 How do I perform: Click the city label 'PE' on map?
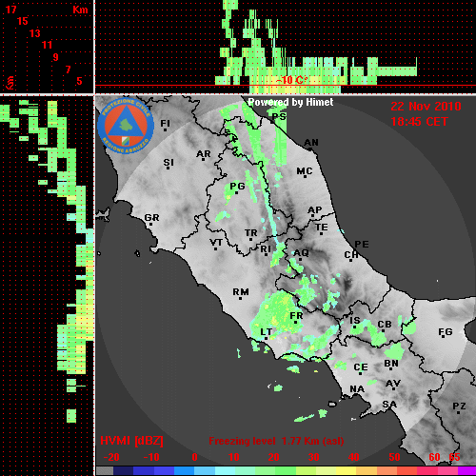pyautogui.click(x=362, y=244)
